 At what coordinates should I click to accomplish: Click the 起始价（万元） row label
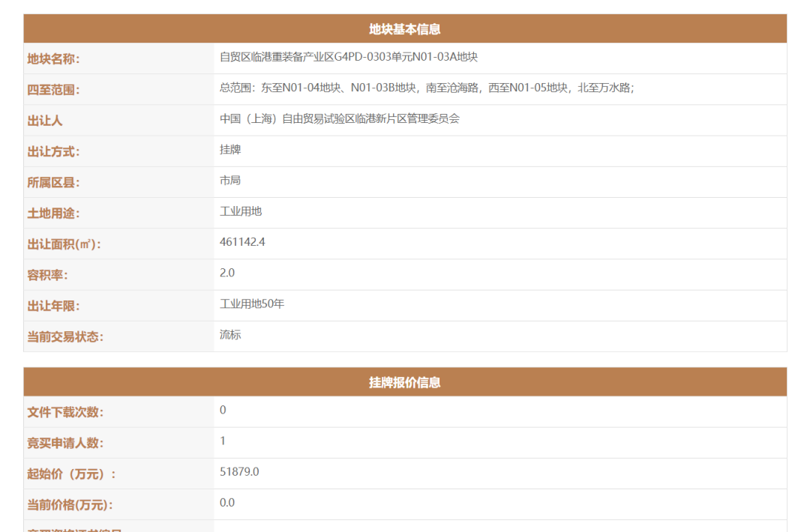coord(71,474)
